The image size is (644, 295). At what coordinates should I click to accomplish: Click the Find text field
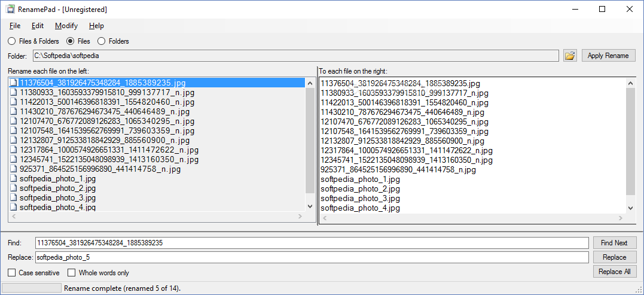pyautogui.click(x=312, y=243)
